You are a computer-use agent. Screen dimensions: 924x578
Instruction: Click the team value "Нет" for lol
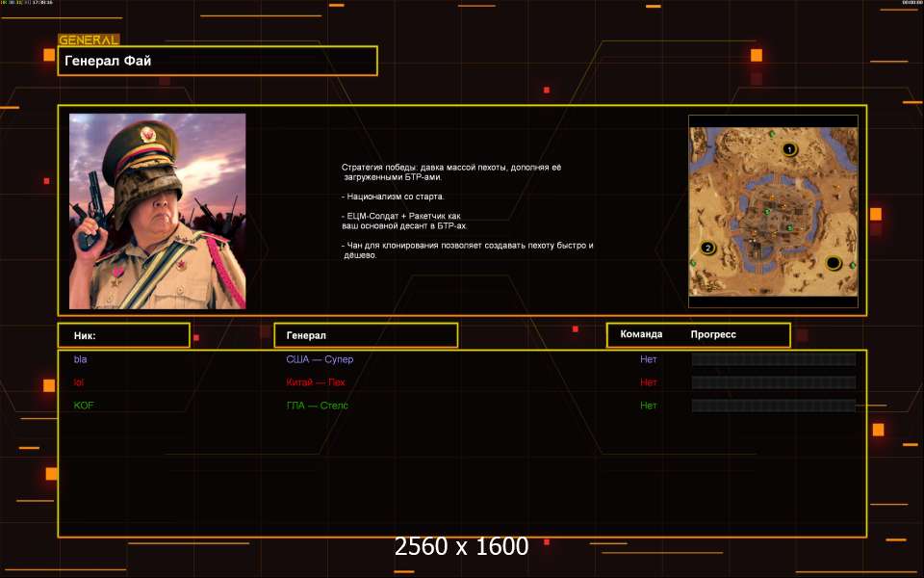[x=648, y=382]
